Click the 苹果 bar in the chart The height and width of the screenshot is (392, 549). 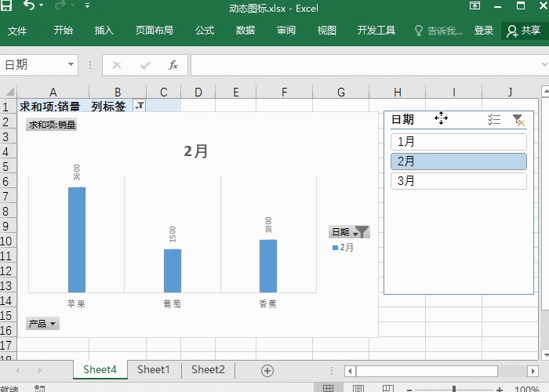[77, 240]
